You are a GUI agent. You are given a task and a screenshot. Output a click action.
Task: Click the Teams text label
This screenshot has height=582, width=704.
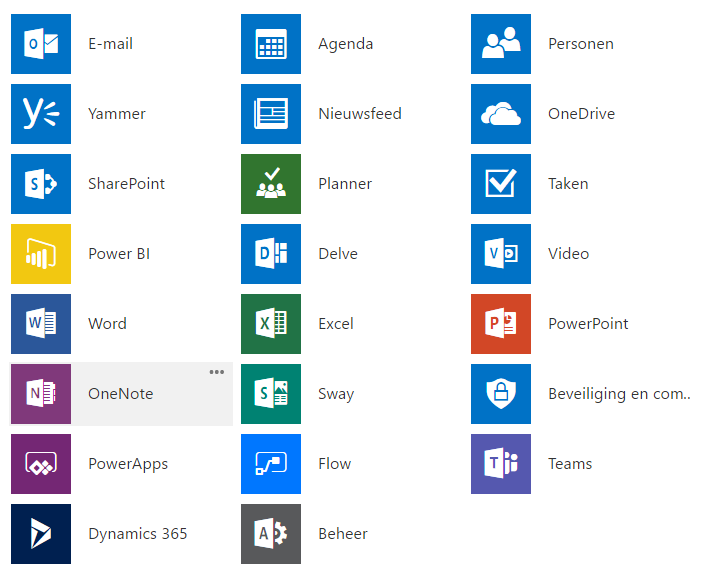coord(570,463)
